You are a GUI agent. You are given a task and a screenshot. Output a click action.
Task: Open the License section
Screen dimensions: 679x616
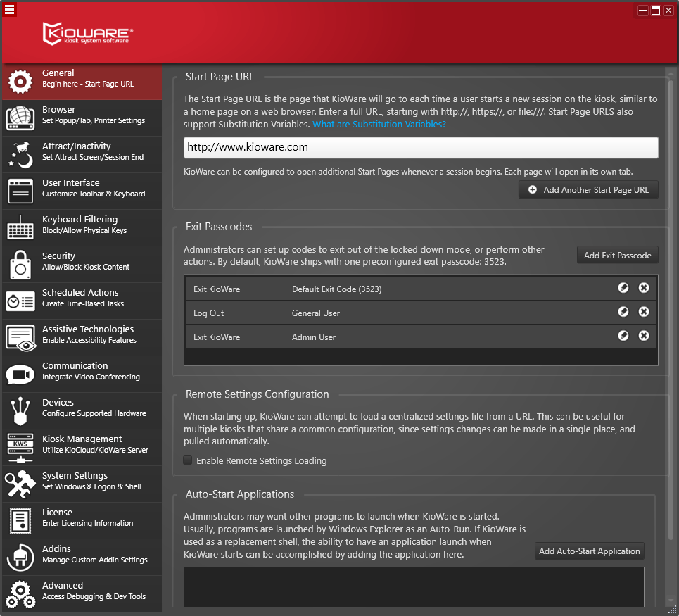pyautogui.click(x=82, y=521)
